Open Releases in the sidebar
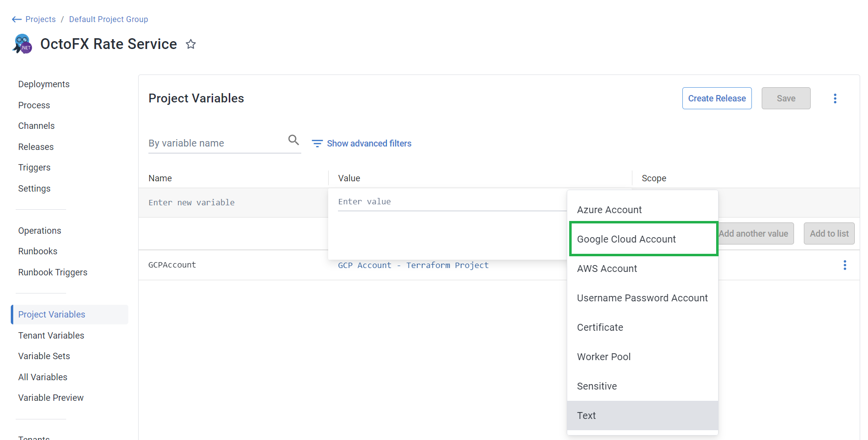Image resolution: width=868 pixels, height=440 pixels. [36, 147]
